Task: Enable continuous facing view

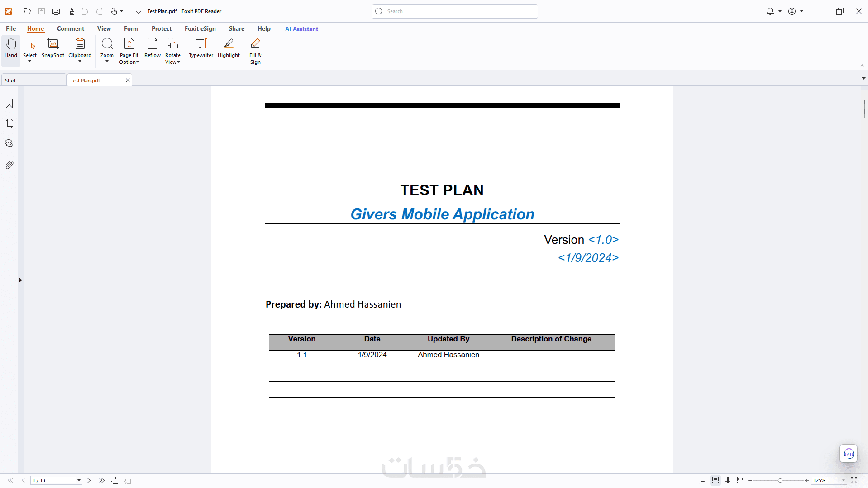Action: click(x=741, y=480)
